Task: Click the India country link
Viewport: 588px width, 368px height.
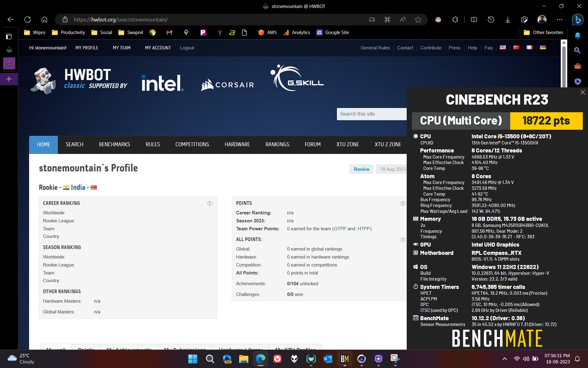Action: pos(78,187)
